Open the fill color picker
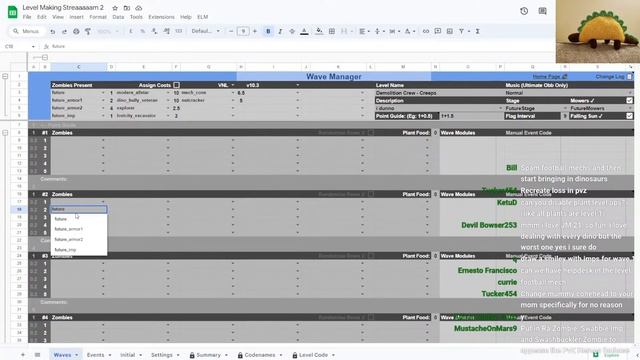 [x=319, y=31]
